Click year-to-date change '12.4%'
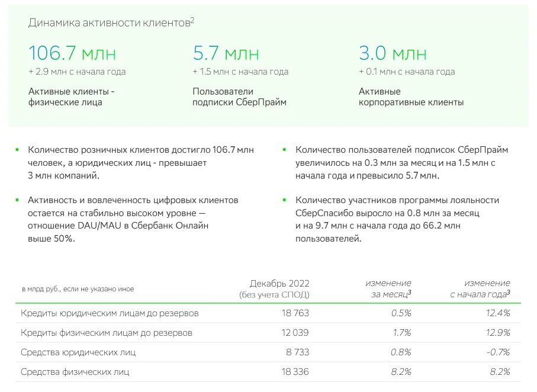Image resolution: width=537 pixels, height=392 pixels. 499,313
